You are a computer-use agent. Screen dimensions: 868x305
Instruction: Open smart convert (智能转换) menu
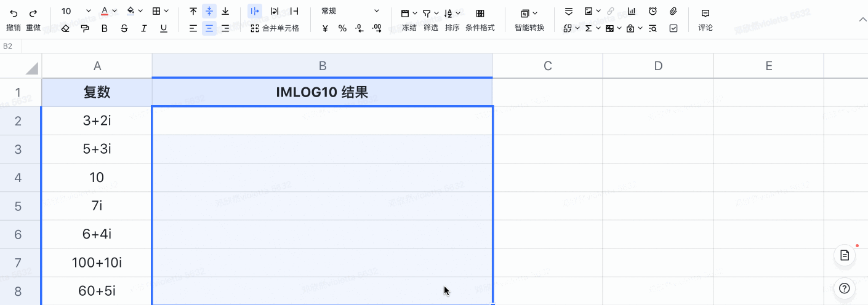(x=529, y=19)
